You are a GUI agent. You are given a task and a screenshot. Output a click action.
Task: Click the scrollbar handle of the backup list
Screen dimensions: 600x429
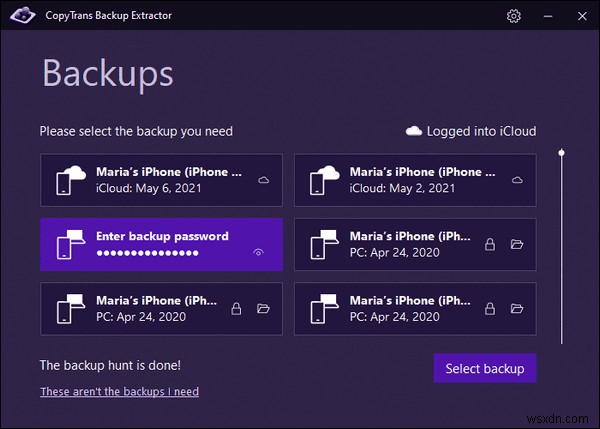pos(561,153)
